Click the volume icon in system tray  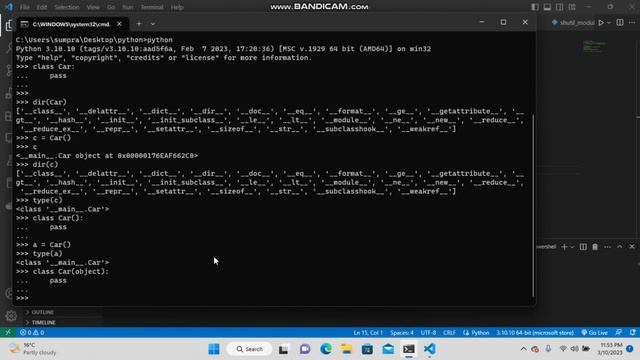pyautogui.click(x=574, y=349)
